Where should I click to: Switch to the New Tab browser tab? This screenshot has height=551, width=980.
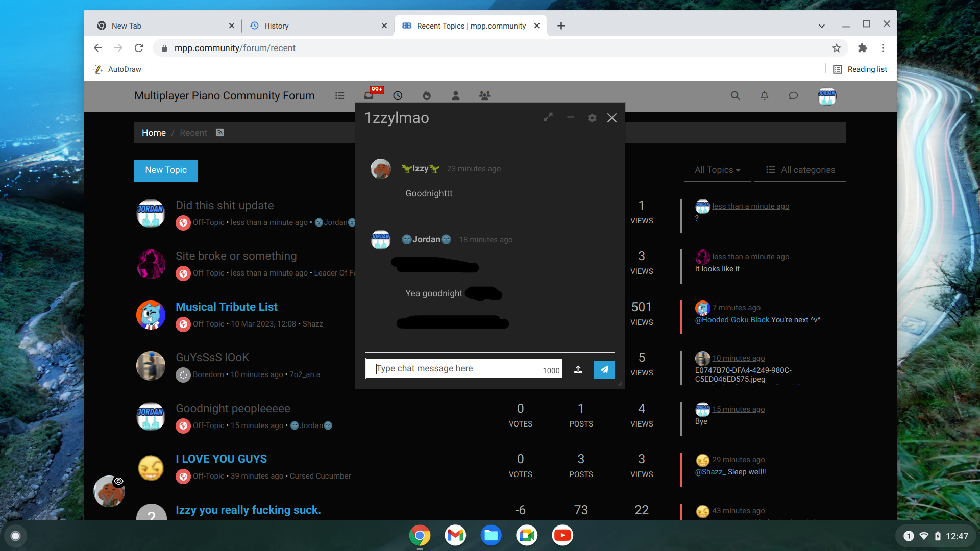(x=164, y=26)
